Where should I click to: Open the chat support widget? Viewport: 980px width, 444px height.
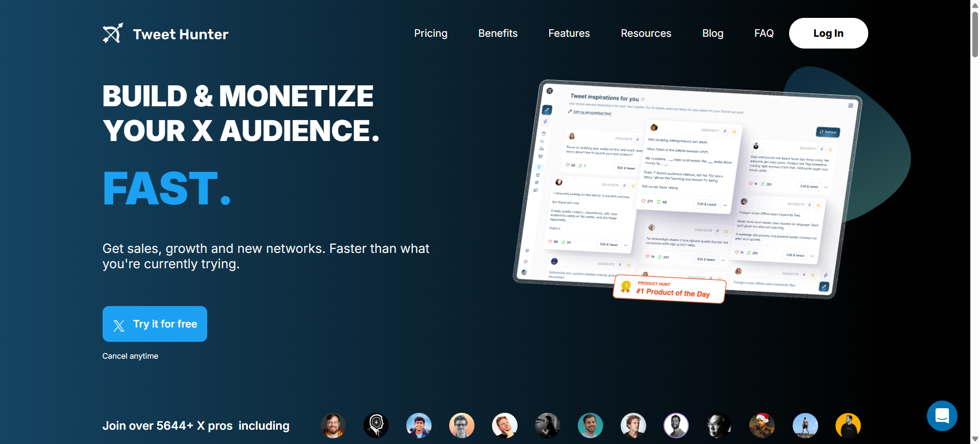(x=942, y=416)
